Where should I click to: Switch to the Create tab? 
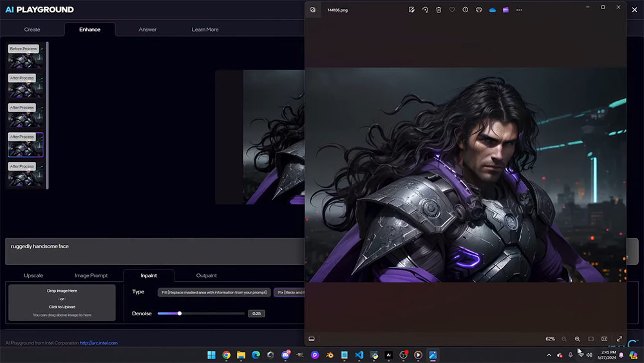32,30
